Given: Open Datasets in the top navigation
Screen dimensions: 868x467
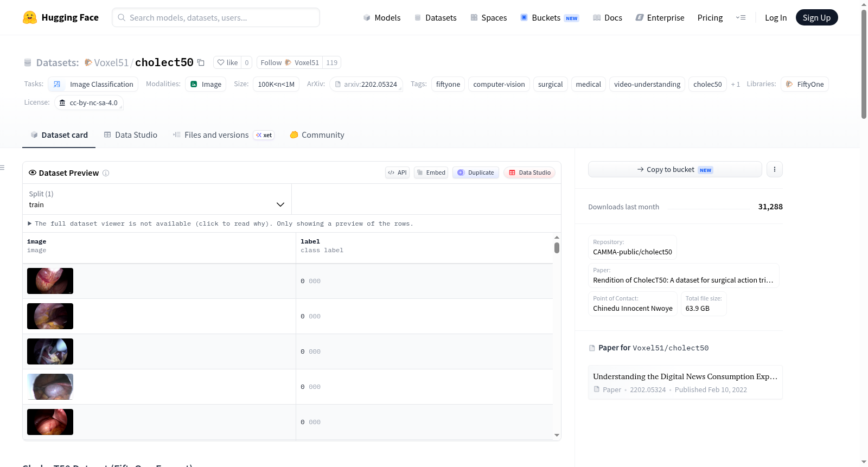Looking at the screenshot, I should (435, 17).
